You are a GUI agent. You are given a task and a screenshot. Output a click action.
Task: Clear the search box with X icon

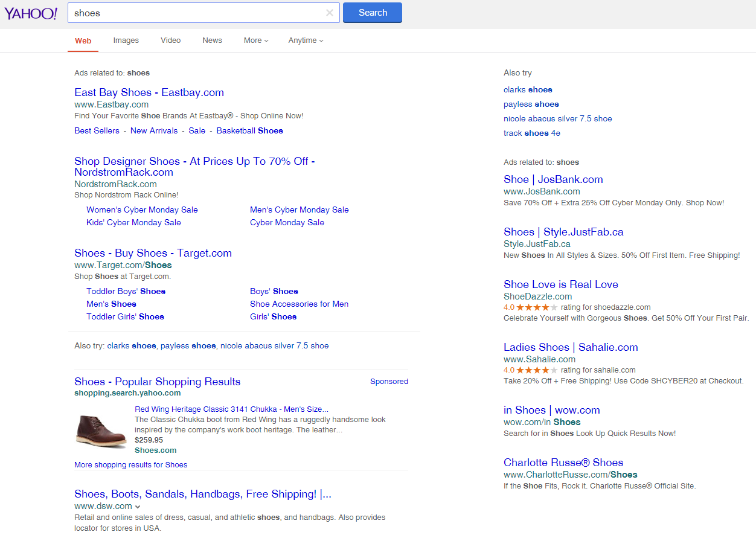[330, 13]
